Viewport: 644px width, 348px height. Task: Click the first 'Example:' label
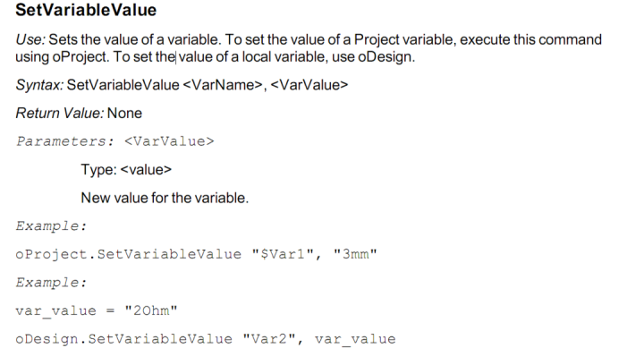(x=51, y=226)
